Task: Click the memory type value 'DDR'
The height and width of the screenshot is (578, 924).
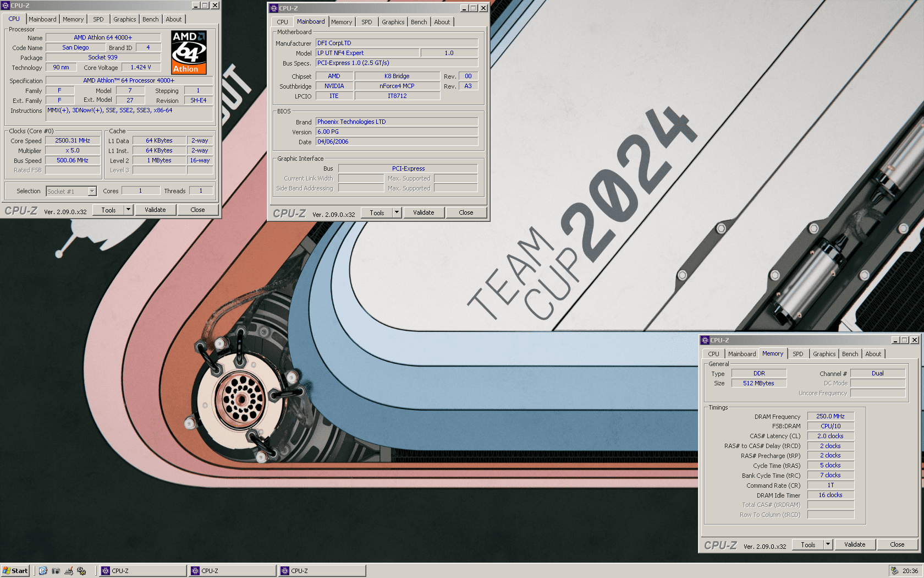Action: [x=759, y=373]
